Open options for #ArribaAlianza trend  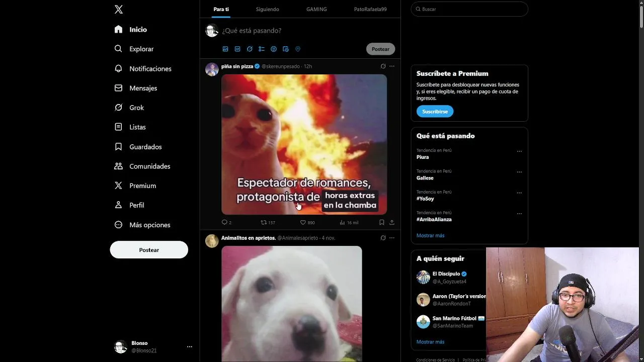[519, 214]
